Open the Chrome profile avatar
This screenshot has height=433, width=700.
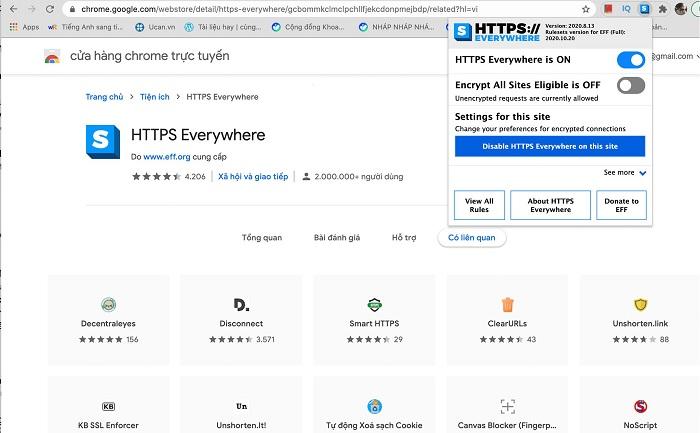click(x=681, y=9)
